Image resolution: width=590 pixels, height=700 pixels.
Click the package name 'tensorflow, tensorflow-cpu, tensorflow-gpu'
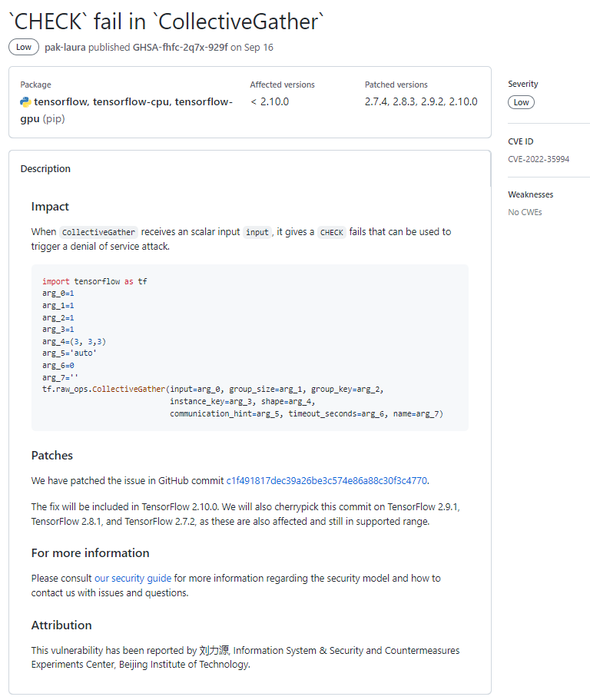[126, 111]
